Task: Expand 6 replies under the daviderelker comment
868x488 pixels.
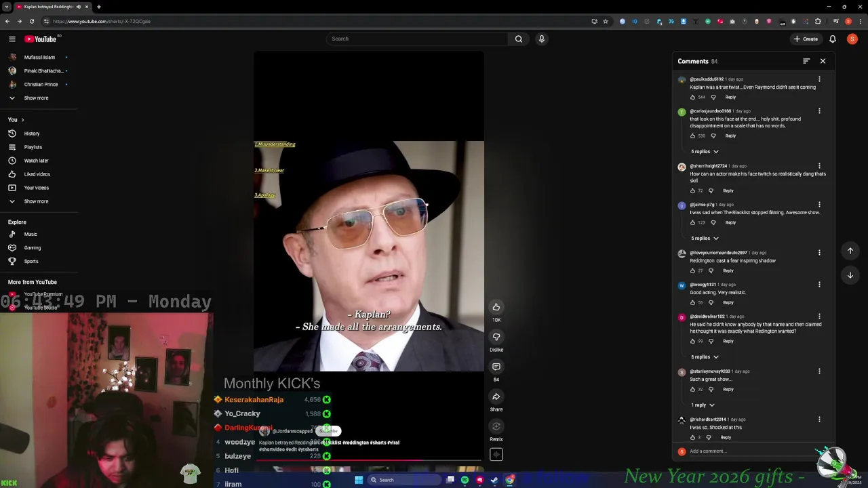Action: click(x=705, y=357)
